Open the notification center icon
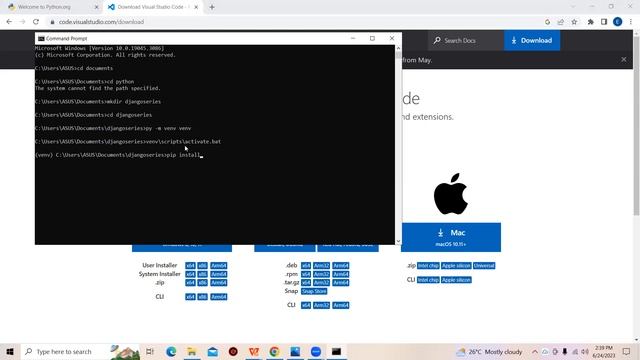640x360 pixels. pos(627,351)
